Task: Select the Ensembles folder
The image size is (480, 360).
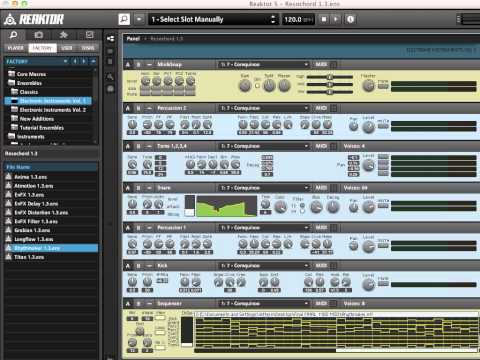Action: (25, 83)
